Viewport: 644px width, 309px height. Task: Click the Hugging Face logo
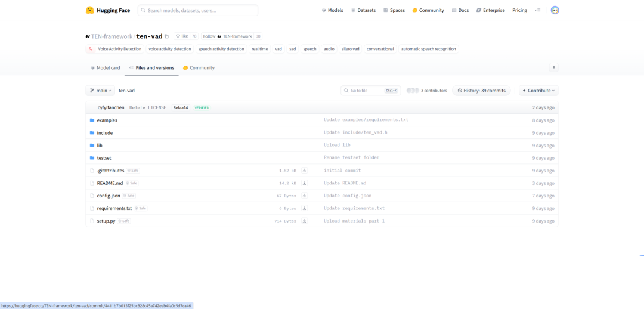click(x=107, y=10)
